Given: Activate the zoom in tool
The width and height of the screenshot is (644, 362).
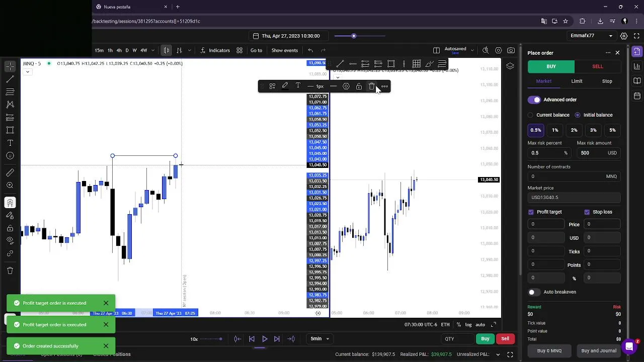Looking at the screenshot, I should coord(10,186).
